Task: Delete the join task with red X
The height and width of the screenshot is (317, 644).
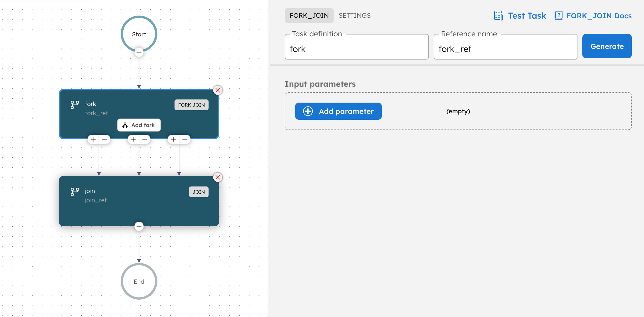Action: coord(218,177)
